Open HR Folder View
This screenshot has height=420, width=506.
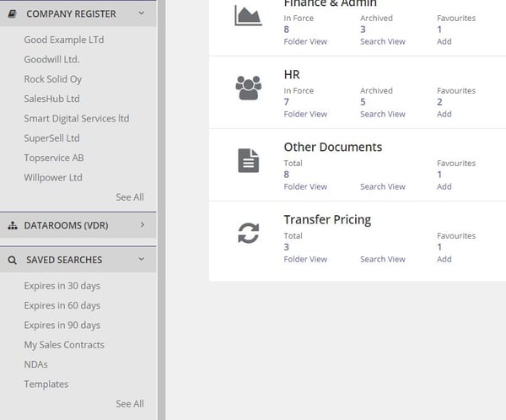(305, 114)
